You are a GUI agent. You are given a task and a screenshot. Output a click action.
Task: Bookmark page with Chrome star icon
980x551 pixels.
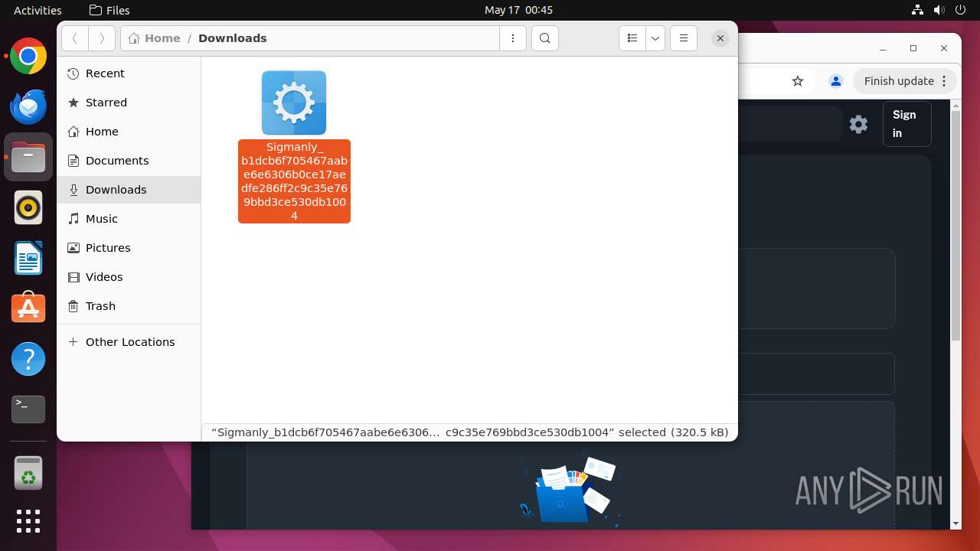pos(798,81)
